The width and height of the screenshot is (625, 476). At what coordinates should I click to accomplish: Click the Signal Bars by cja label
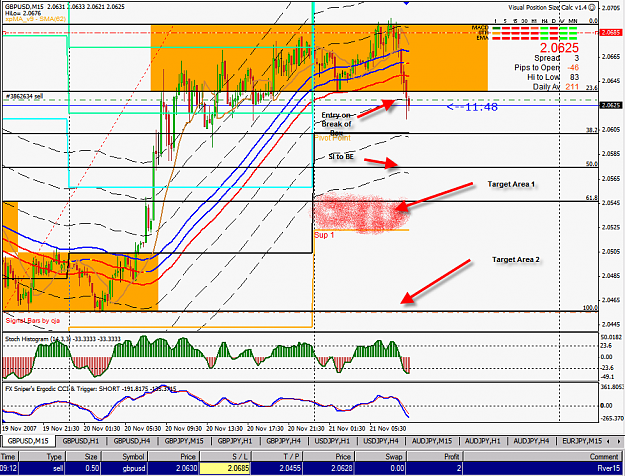pos(33,321)
